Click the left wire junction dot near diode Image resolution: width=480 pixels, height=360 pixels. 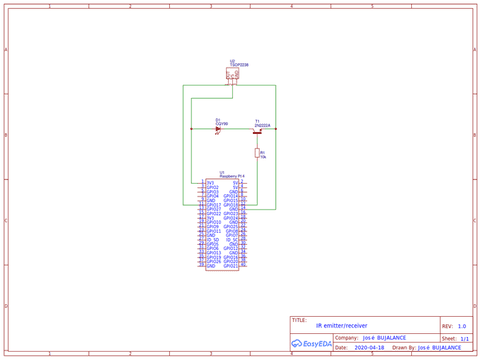coord(191,129)
